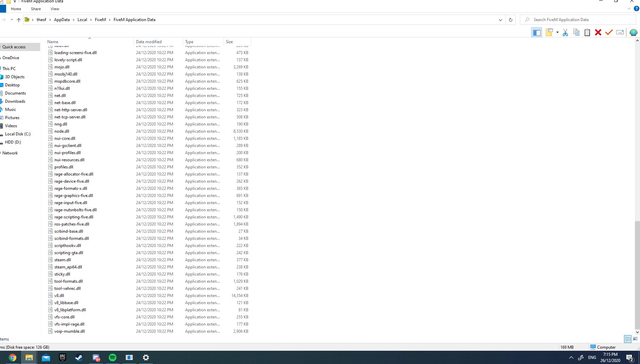Go up one folder level with the arrow
The height and width of the screenshot is (364, 640).
coord(19,20)
